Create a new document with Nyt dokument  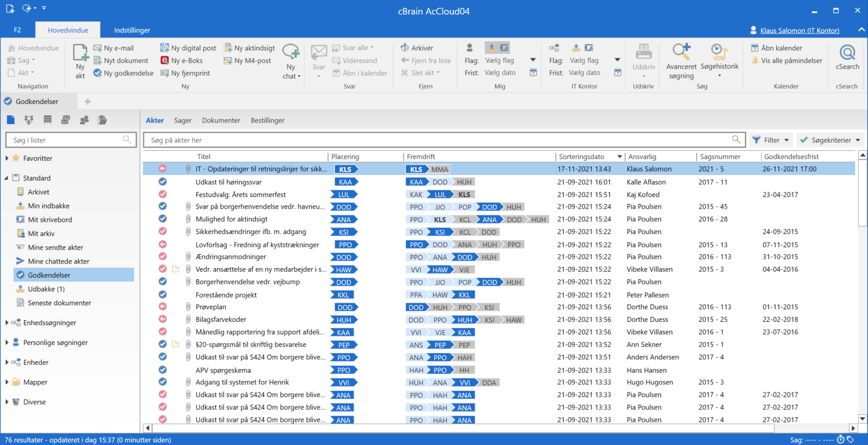click(120, 61)
